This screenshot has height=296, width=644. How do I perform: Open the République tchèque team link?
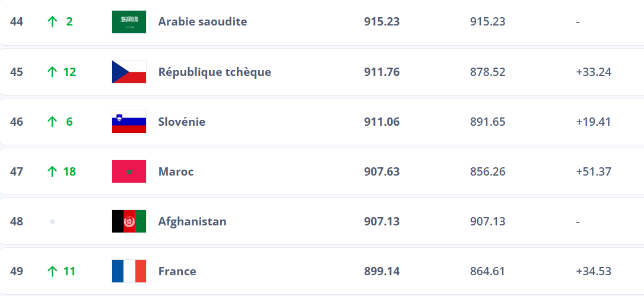coord(214,72)
